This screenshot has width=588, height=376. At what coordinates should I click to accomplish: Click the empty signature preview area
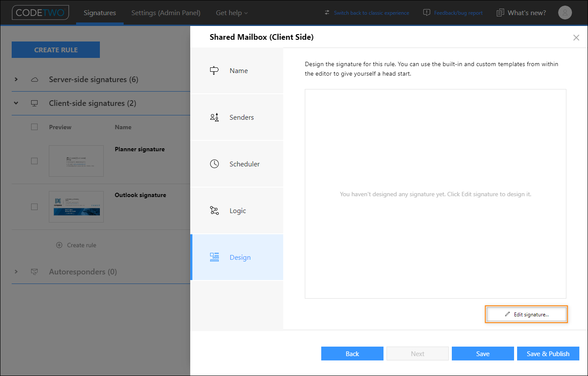pos(435,194)
